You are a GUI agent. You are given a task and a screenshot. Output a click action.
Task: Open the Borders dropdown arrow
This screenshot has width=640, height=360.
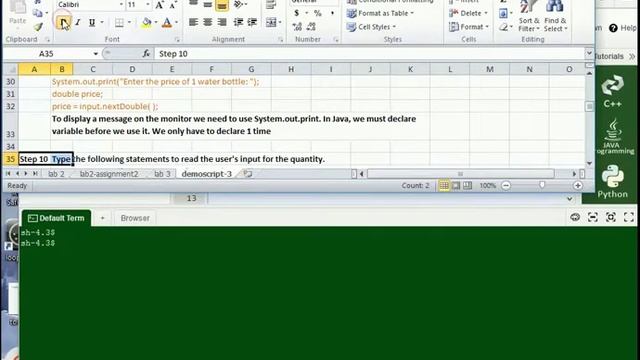[x=129, y=22]
